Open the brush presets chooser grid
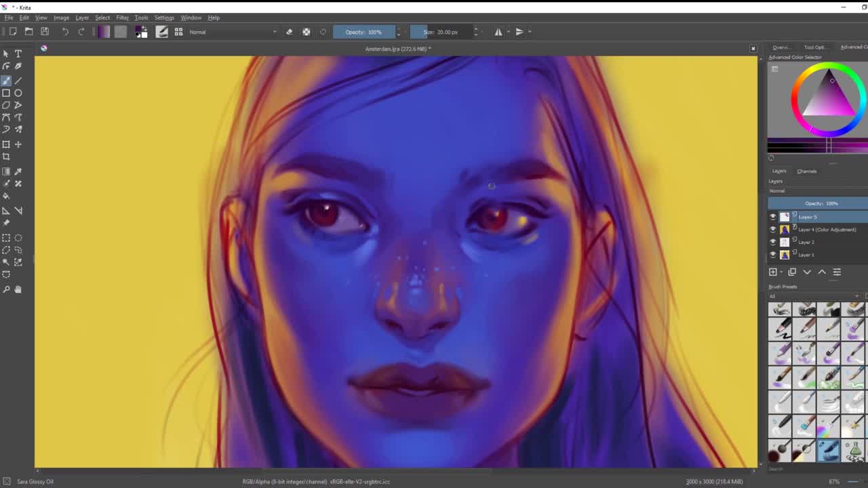The width and height of the screenshot is (868, 488). point(178,32)
